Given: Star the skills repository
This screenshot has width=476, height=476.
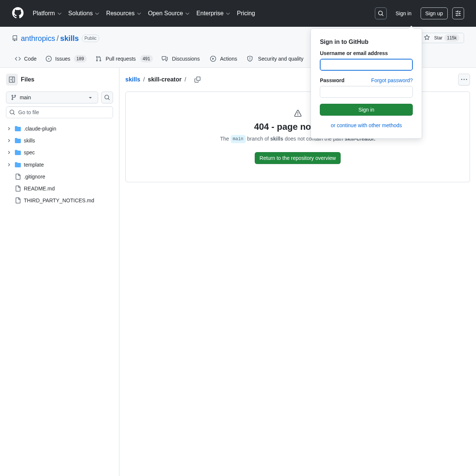Looking at the screenshot, I should (437, 38).
